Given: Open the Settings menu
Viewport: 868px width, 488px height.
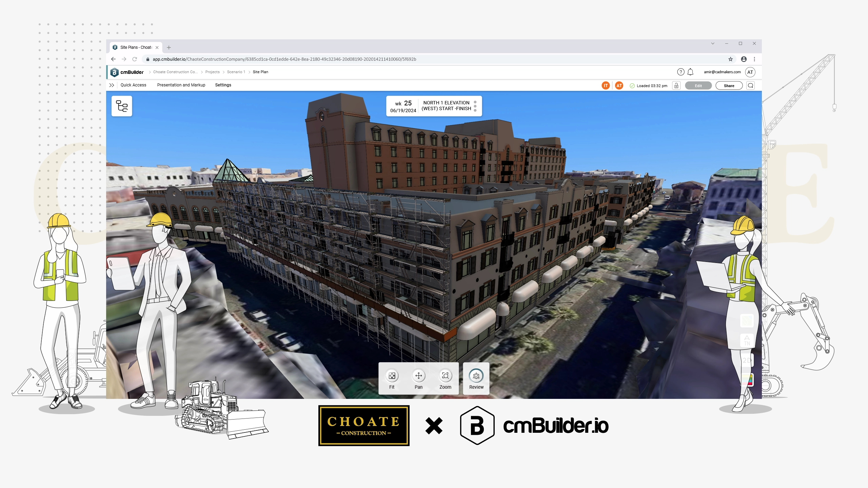Looking at the screenshot, I should tap(223, 85).
